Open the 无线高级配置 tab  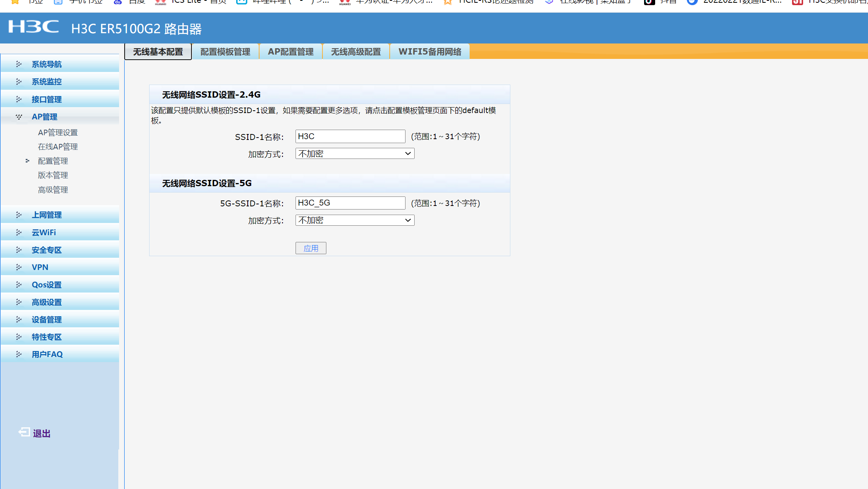click(x=356, y=52)
